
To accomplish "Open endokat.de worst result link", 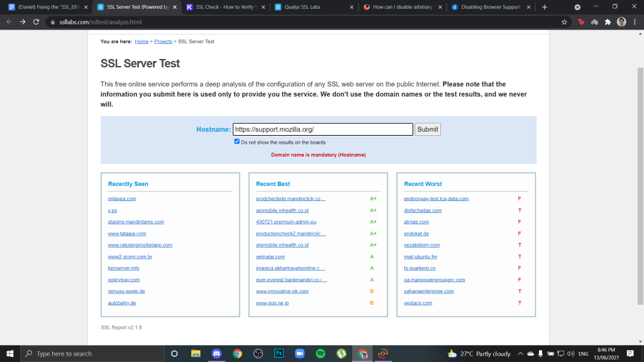I will tap(416, 234).
